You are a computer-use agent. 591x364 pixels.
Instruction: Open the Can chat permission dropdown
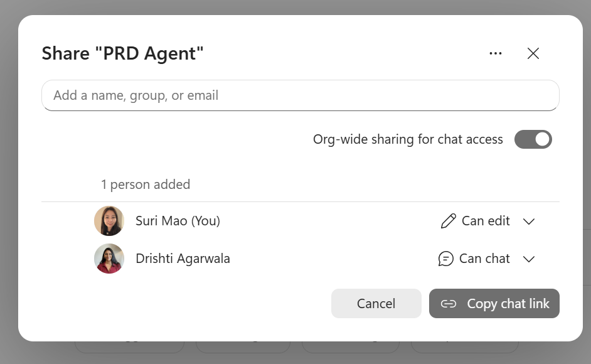coord(486,259)
